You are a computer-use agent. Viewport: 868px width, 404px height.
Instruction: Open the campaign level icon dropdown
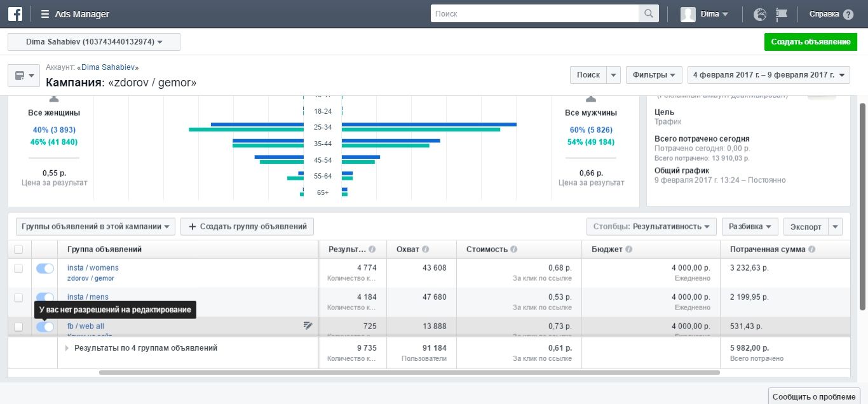pyautogui.click(x=24, y=76)
